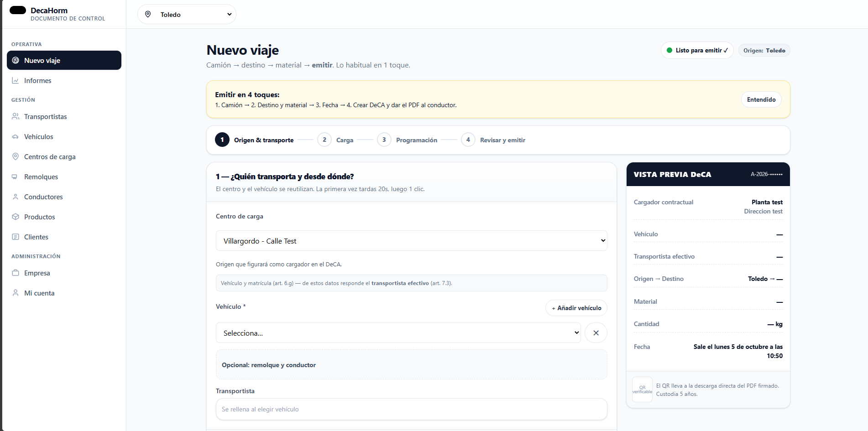Click the DecaHorm logo pill icon
Image resolution: width=868 pixels, height=431 pixels.
(x=18, y=10)
